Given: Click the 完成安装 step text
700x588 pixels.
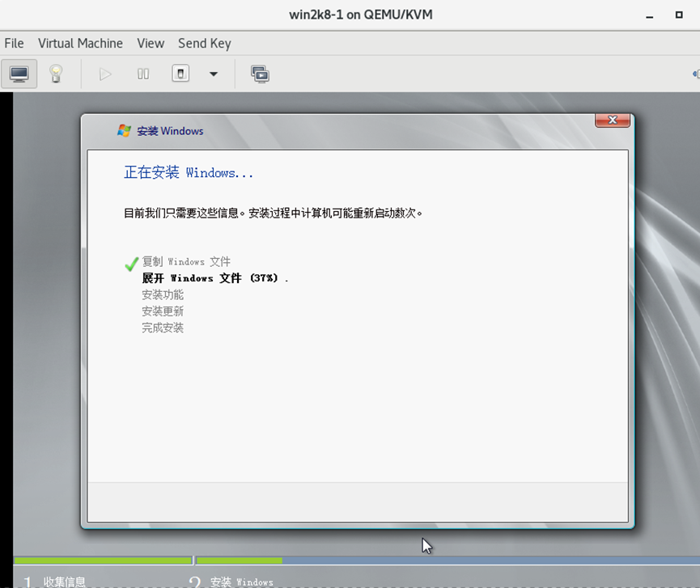Looking at the screenshot, I should coord(163,328).
